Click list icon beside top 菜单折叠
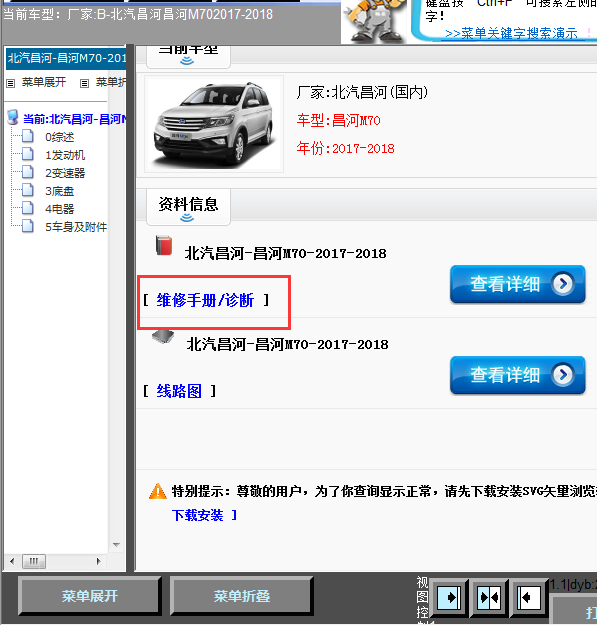The height and width of the screenshot is (625, 597). tap(84, 83)
